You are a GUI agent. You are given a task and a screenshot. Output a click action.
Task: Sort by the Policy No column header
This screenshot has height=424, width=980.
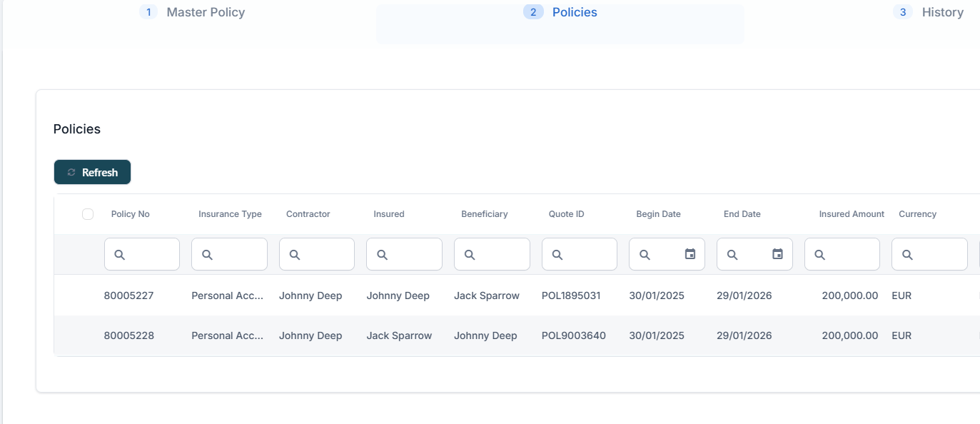tap(130, 214)
